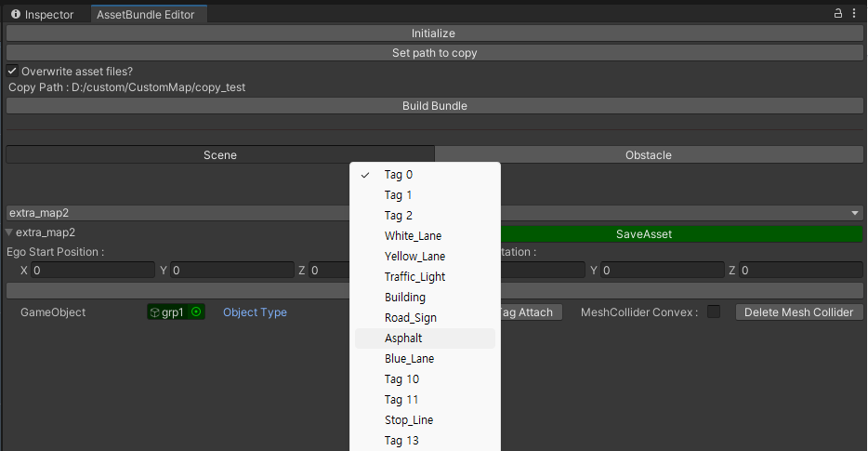Click the grp1 GameObject field
The width and height of the screenshot is (868, 451).
point(168,312)
